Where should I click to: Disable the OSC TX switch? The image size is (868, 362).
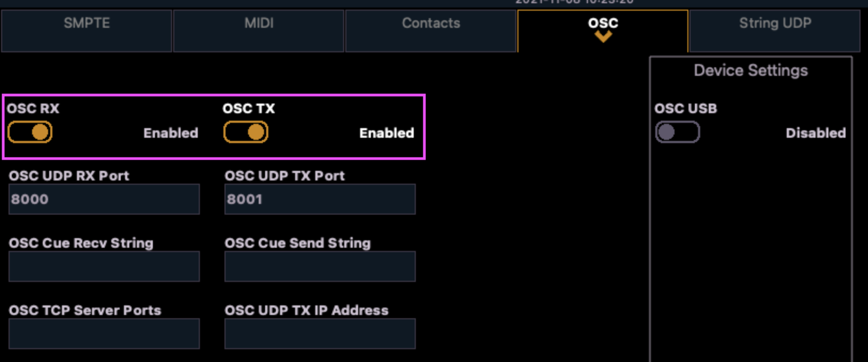point(246,132)
